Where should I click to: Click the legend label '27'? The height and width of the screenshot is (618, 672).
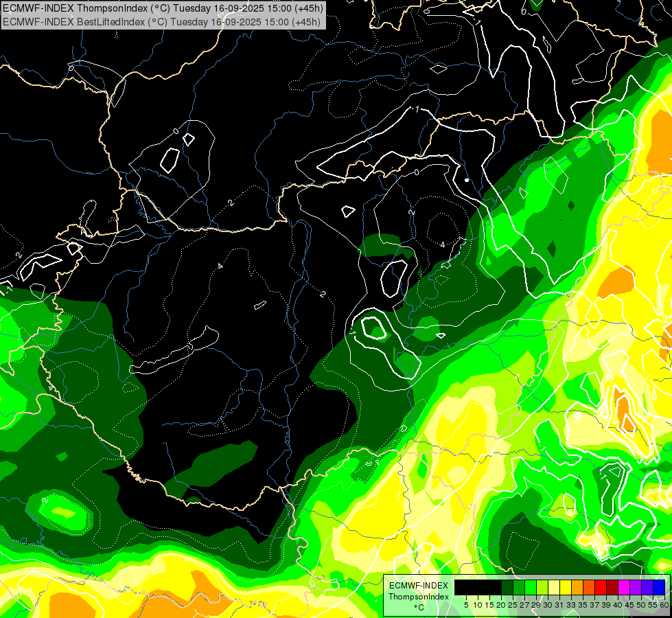point(524,605)
